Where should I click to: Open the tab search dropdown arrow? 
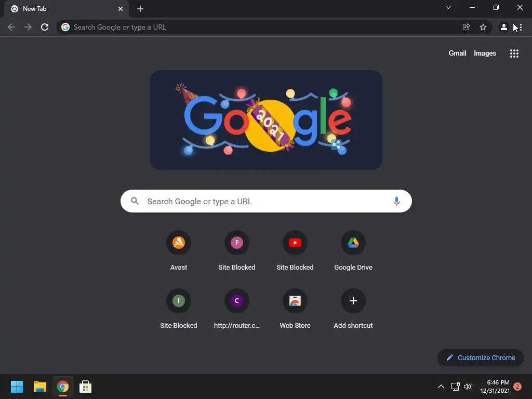coord(448,7)
